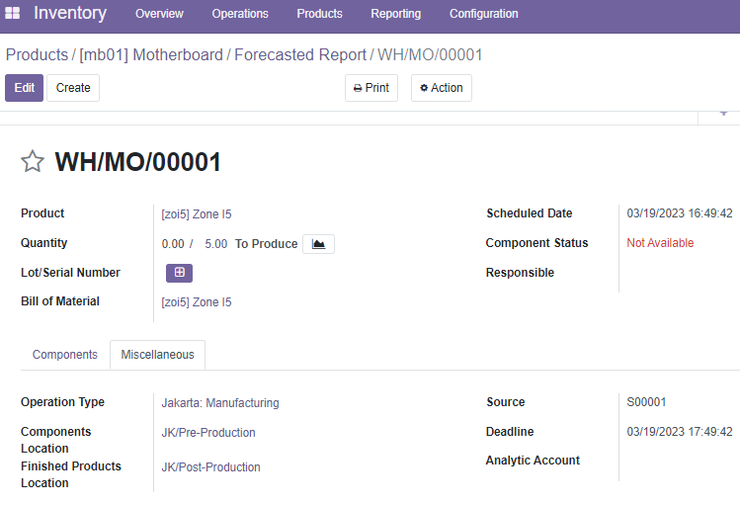The width and height of the screenshot is (740, 505).
Task: Select the Miscellaneous tab
Action: click(x=158, y=354)
